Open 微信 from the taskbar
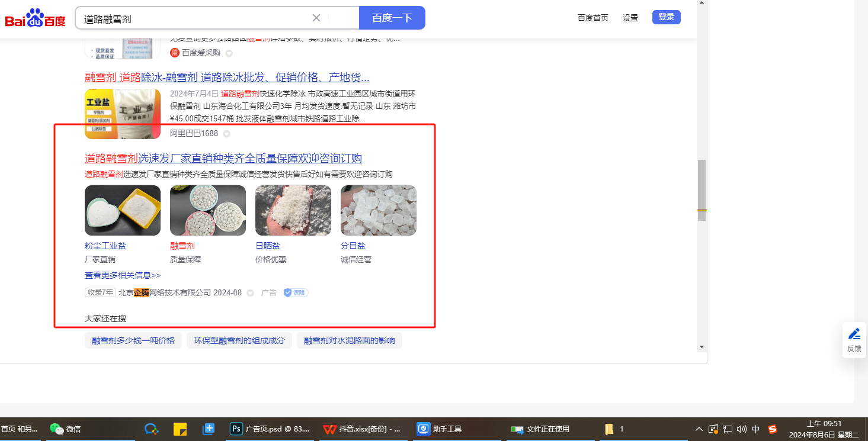The height and width of the screenshot is (441, 868). pyautogui.click(x=65, y=429)
